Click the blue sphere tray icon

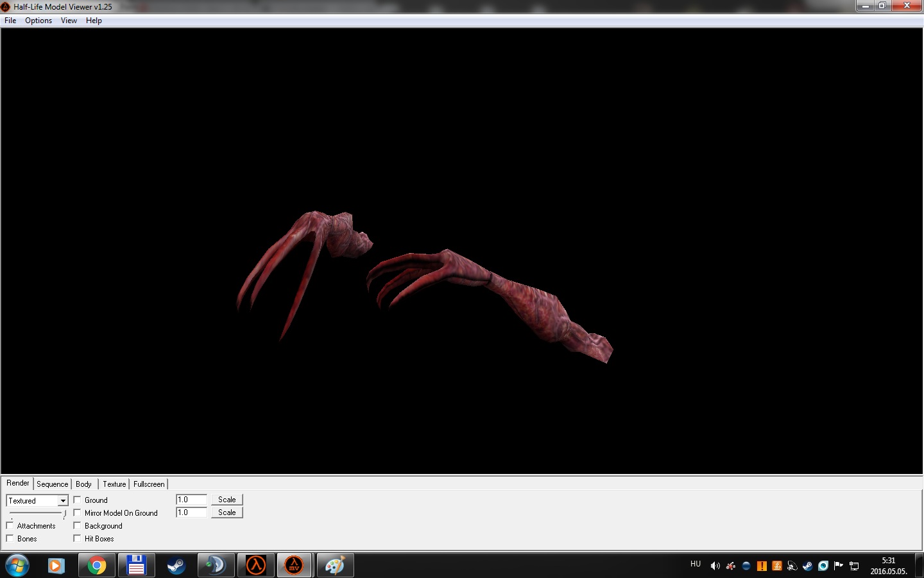746,566
